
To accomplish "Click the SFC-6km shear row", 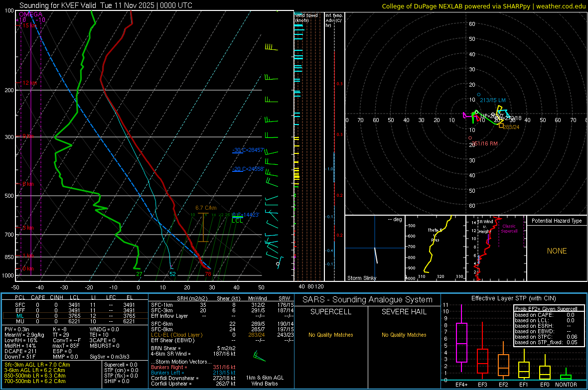I will (x=222, y=324).
